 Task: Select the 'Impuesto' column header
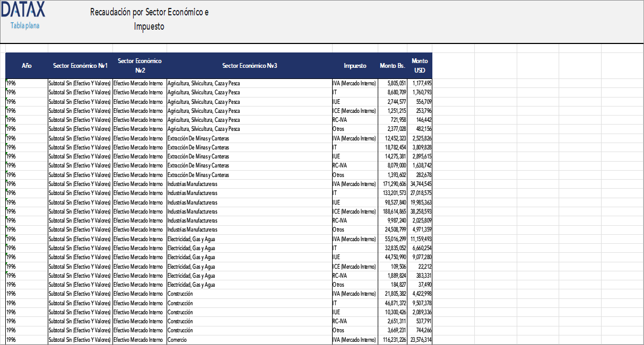point(355,66)
